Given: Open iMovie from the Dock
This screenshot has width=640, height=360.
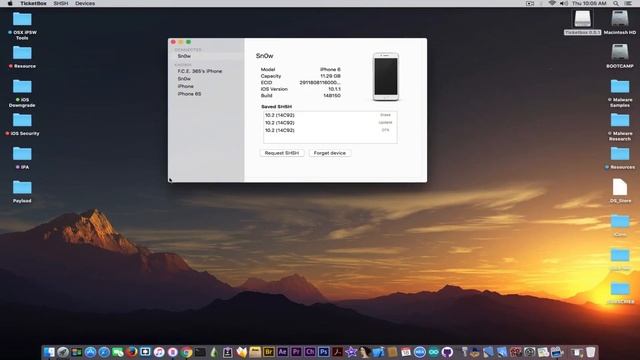Looking at the screenshot, I should [351, 352].
